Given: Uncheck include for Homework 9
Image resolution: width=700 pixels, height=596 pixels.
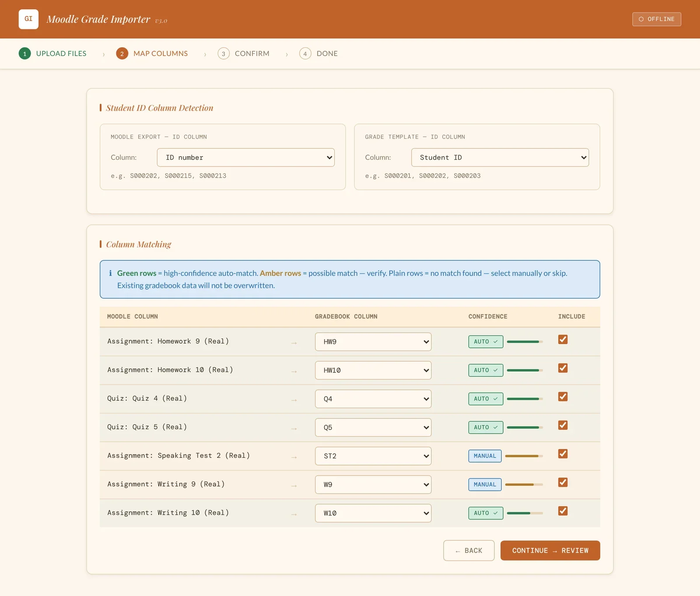Looking at the screenshot, I should click(563, 340).
